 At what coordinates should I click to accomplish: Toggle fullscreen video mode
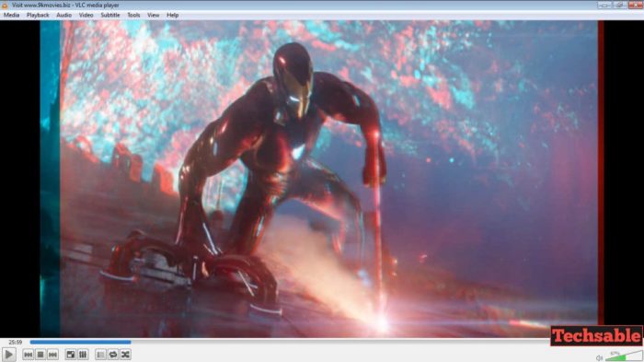point(71,355)
